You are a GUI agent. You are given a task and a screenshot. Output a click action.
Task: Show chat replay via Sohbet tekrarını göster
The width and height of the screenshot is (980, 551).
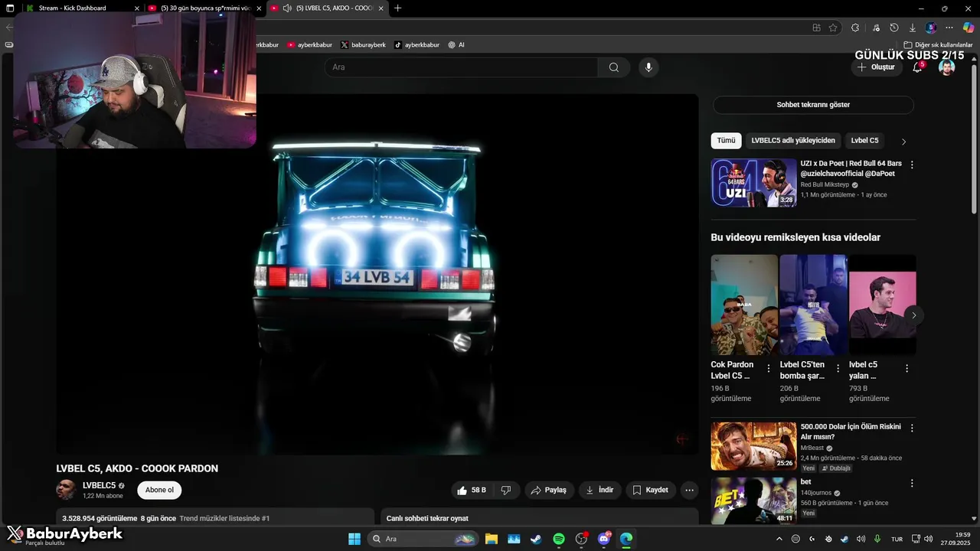[x=813, y=105]
